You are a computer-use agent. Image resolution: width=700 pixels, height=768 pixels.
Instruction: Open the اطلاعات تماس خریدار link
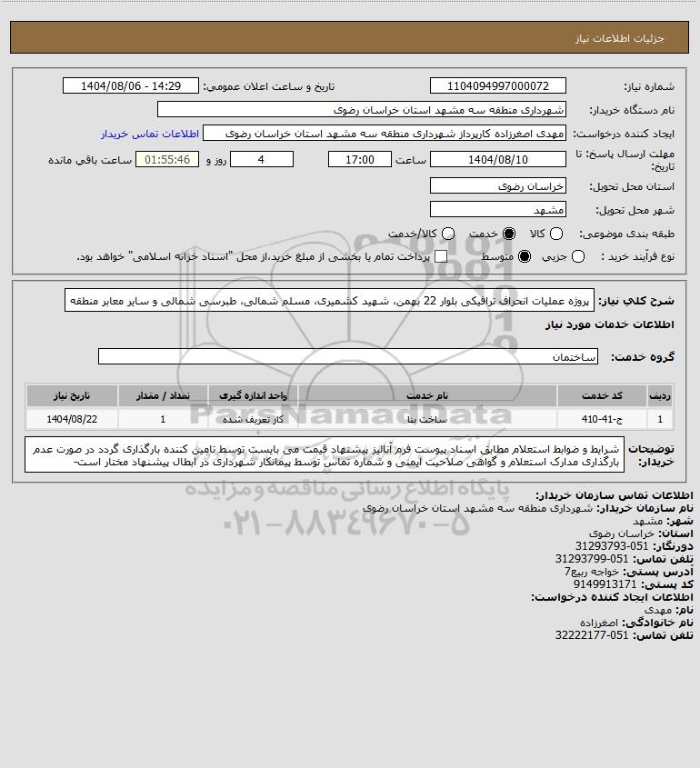click(x=150, y=134)
